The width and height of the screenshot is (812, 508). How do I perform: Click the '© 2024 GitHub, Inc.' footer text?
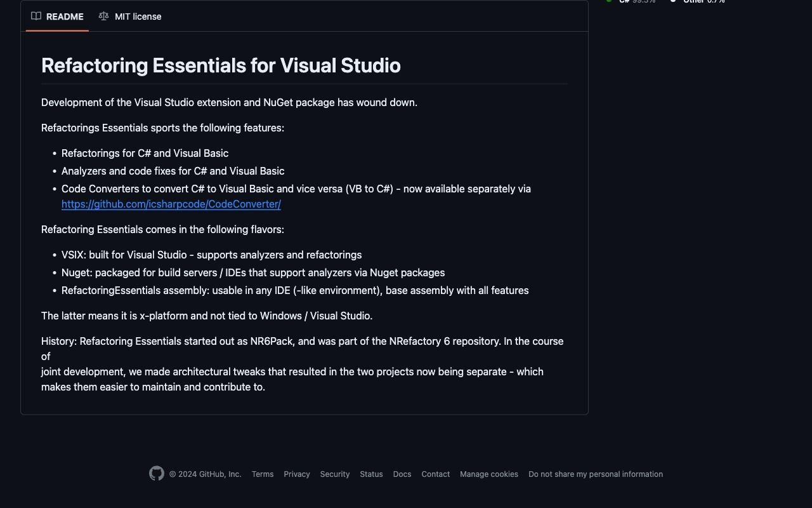(206, 474)
